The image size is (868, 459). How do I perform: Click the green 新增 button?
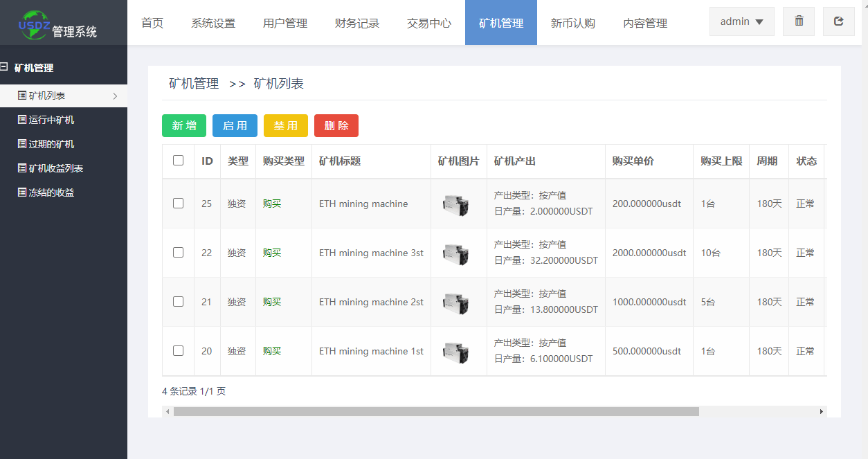point(183,126)
